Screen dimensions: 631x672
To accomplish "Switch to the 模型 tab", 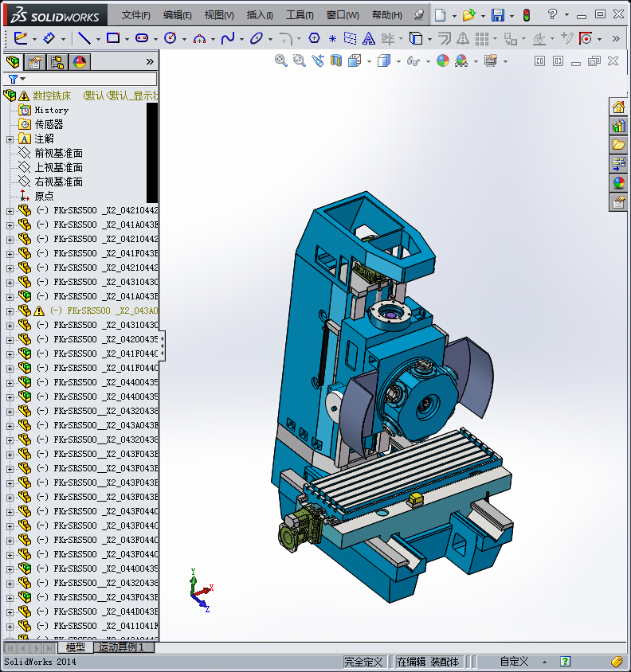I will coord(76,647).
